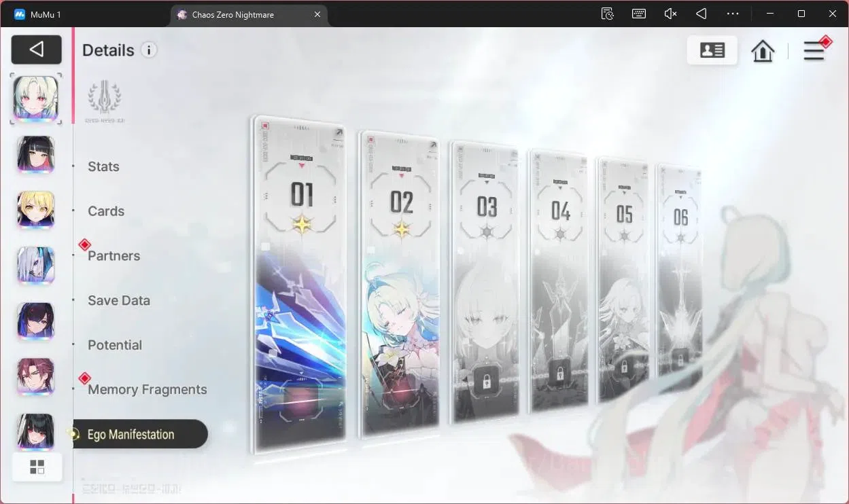Screen dimensions: 849x504
Task: Click the MuMu back triangle icon
Action: point(701,14)
